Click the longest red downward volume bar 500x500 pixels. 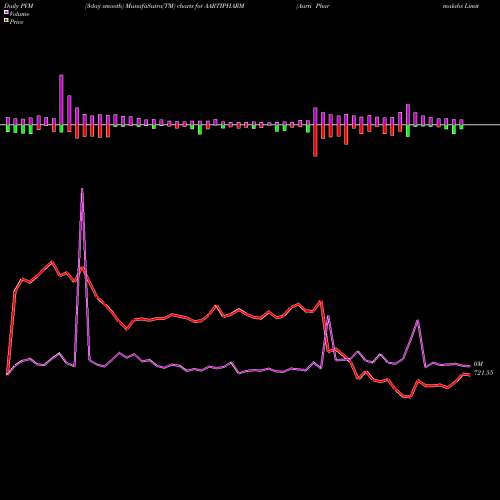[315, 141]
